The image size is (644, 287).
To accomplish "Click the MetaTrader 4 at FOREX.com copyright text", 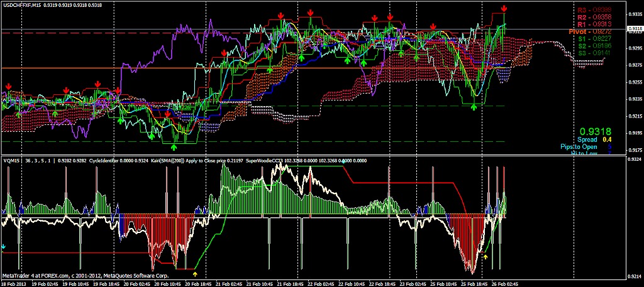I will [85, 276].
